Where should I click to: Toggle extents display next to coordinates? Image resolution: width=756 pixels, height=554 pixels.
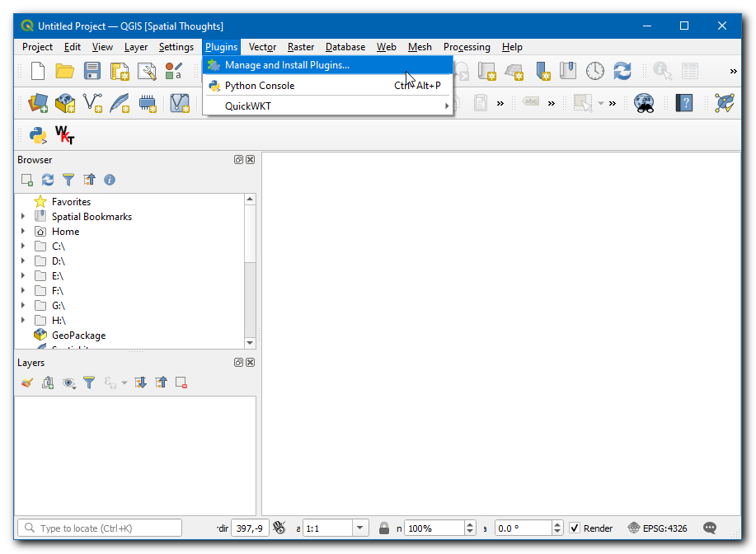[x=279, y=528]
